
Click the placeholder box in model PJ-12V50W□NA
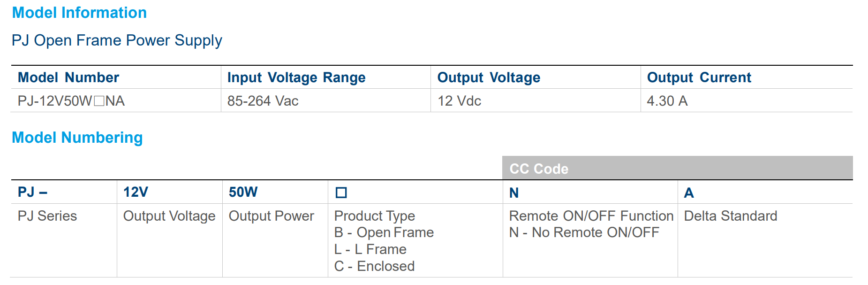[99, 101]
